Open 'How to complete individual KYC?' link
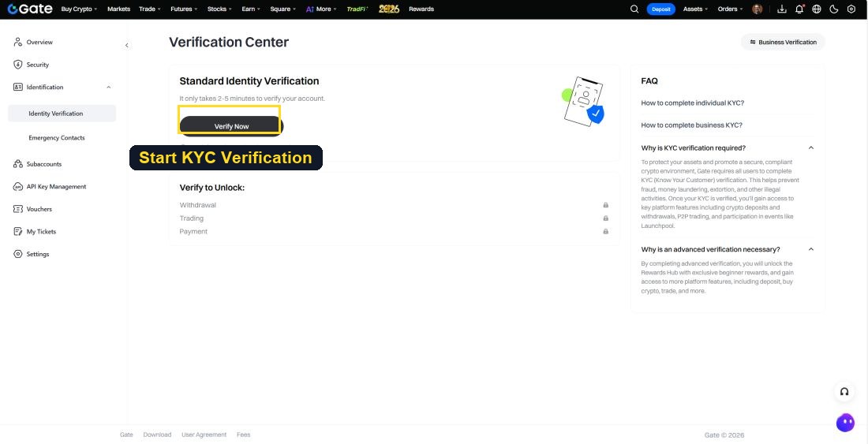Image resolution: width=868 pixels, height=444 pixels. (x=693, y=103)
